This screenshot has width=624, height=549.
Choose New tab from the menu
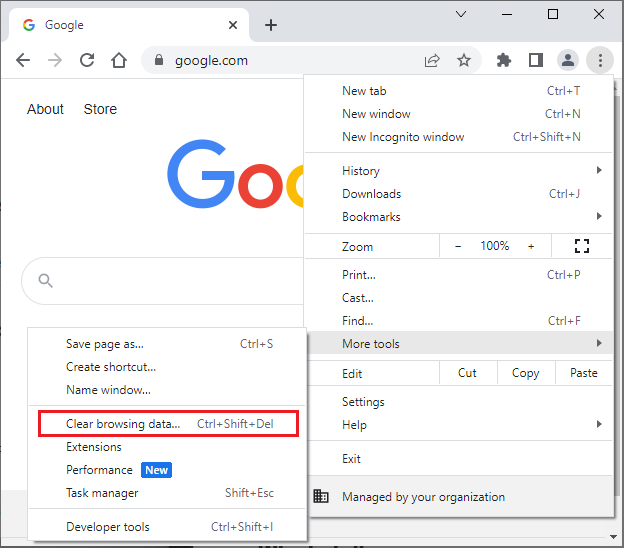click(x=458, y=91)
